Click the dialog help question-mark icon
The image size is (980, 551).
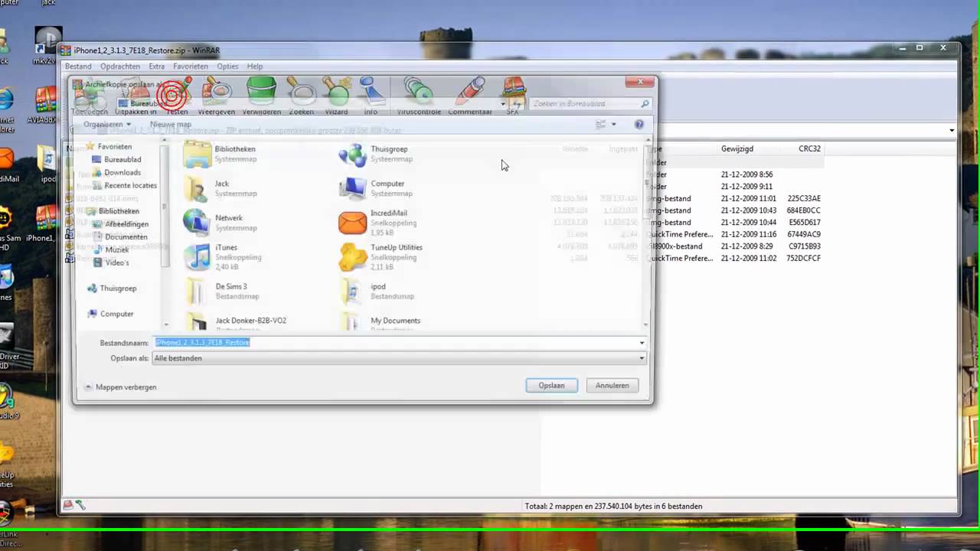[639, 124]
